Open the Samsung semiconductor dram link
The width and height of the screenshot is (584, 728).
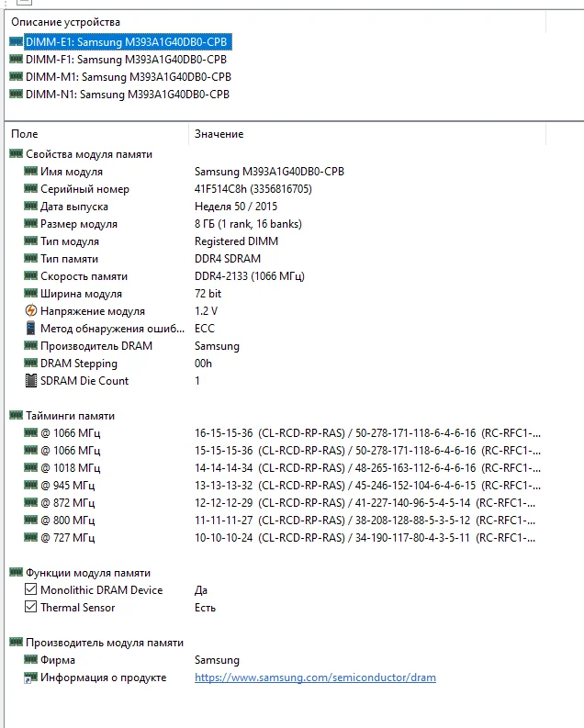click(x=315, y=678)
